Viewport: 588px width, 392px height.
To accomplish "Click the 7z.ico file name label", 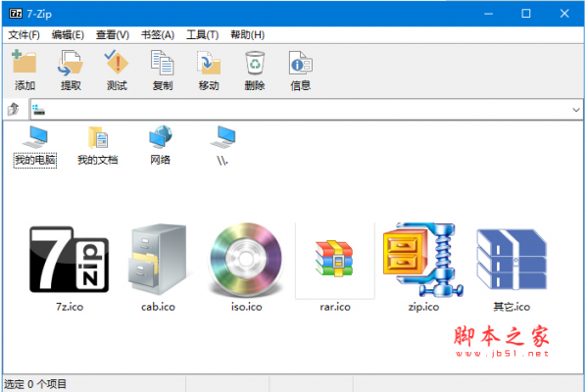I will (70, 307).
